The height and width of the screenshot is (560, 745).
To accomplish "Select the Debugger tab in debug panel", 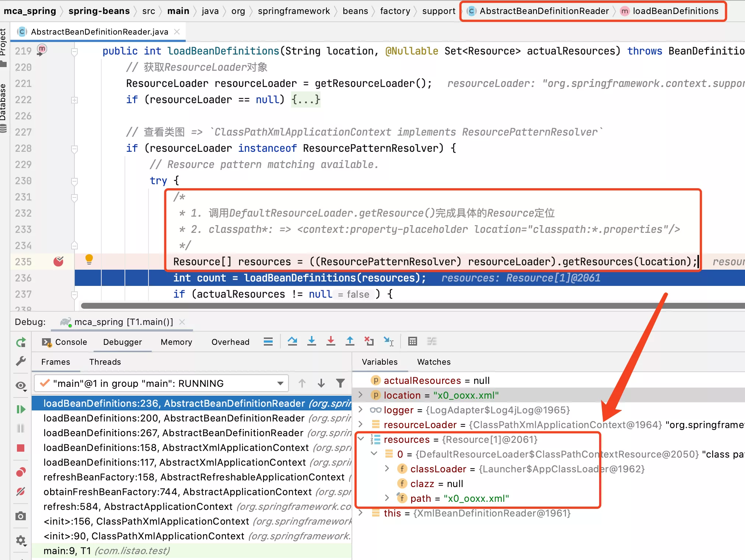I will click(x=122, y=342).
